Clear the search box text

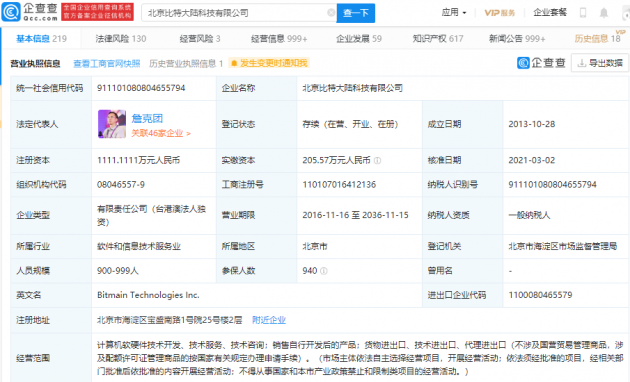331,13
